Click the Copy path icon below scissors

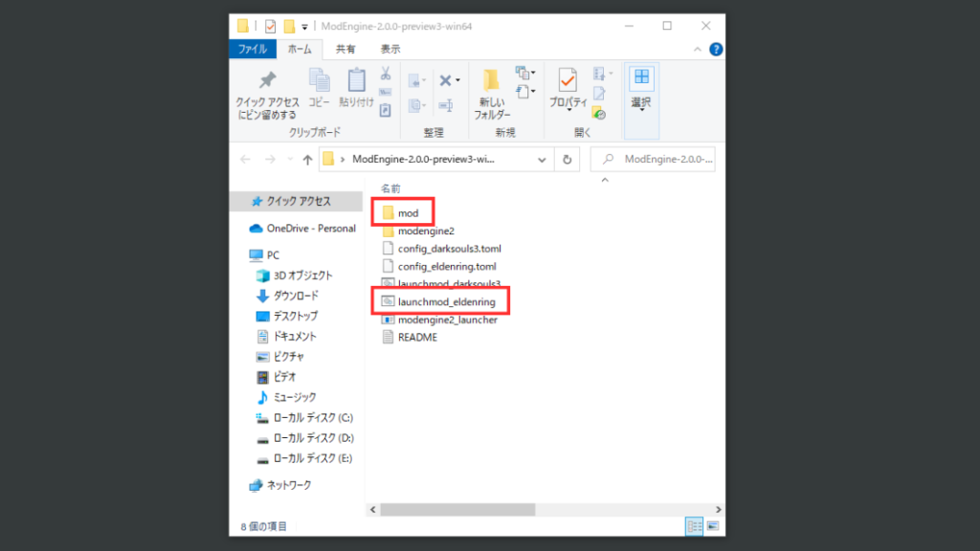[386, 92]
